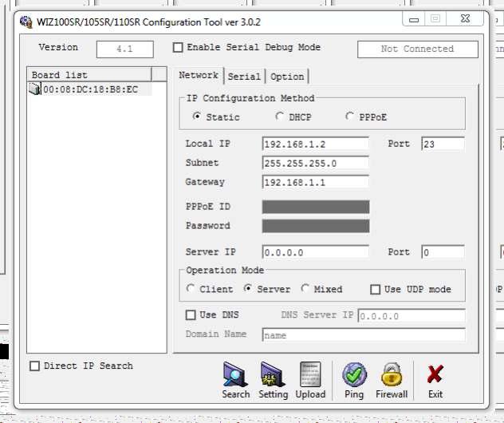Switch to the Network tab
The image size is (504, 423).
199,75
